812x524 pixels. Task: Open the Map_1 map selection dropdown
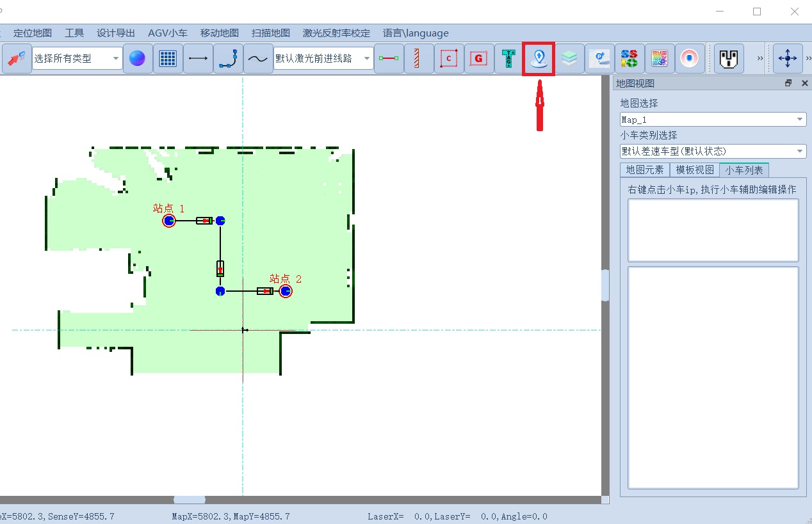click(713, 120)
